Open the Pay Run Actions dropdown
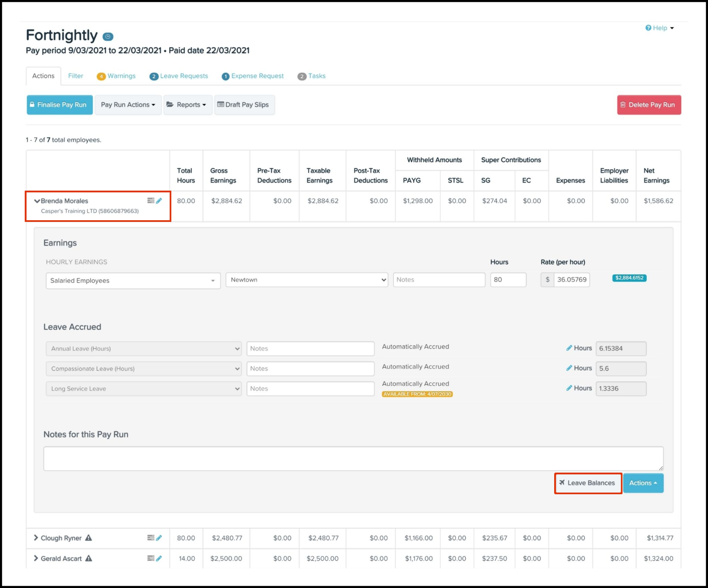Image resolution: width=708 pixels, height=588 pixels. click(x=128, y=105)
